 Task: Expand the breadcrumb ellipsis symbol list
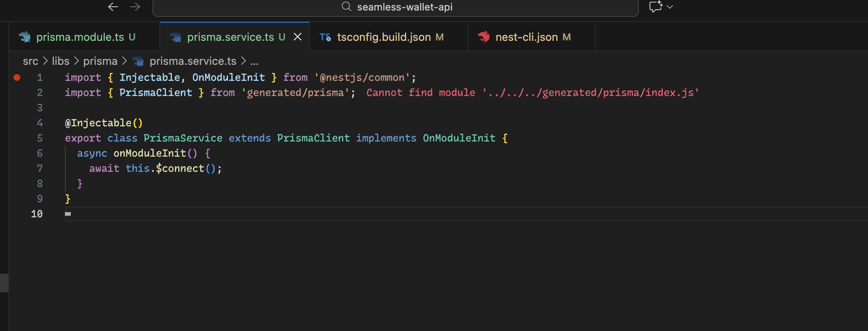pyautogui.click(x=255, y=61)
